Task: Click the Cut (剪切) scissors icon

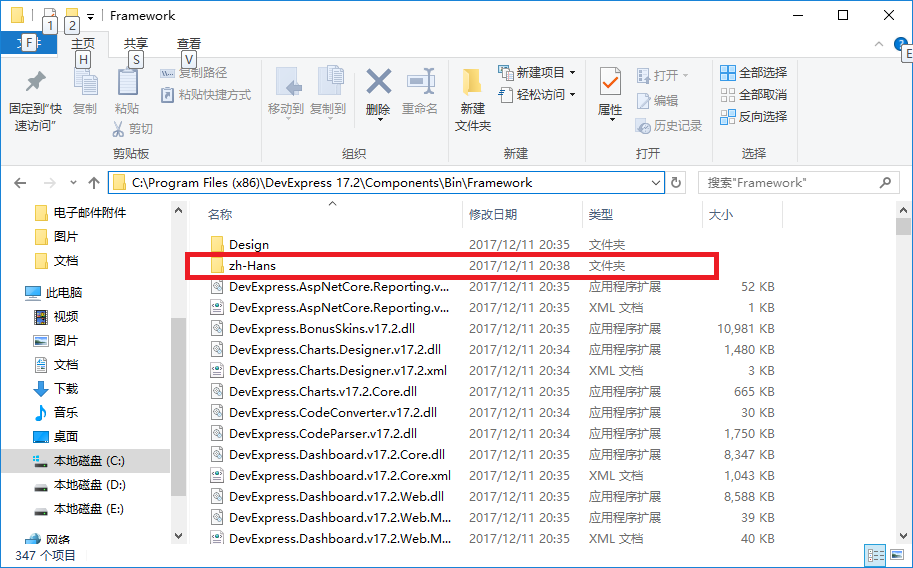Action: (118, 129)
